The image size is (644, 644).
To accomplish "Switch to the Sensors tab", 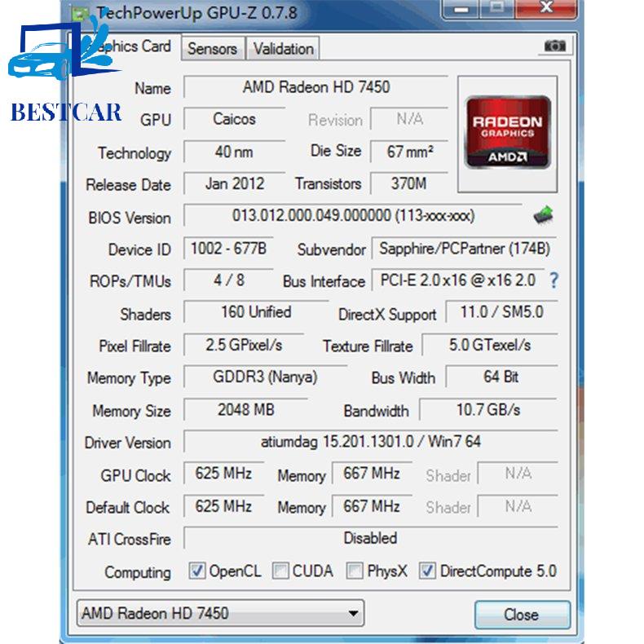I will (x=213, y=49).
